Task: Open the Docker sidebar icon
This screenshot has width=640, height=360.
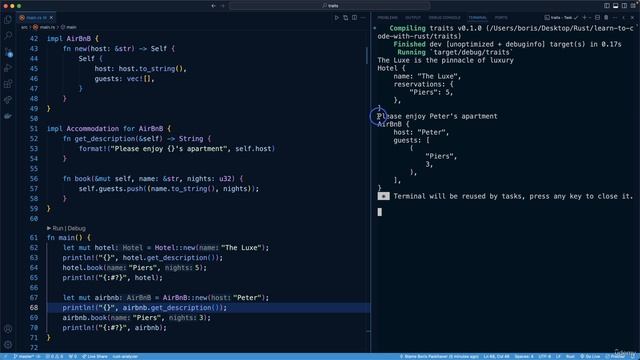Action: (8, 116)
